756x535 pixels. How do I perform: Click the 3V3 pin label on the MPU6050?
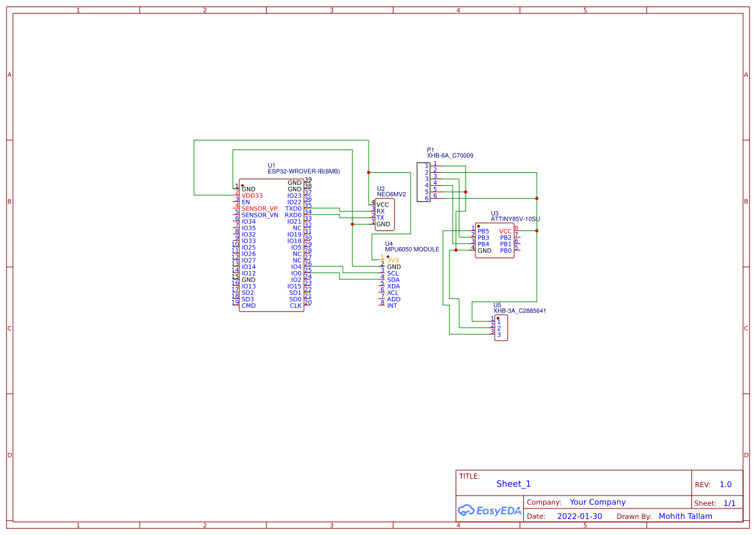(x=392, y=260)
